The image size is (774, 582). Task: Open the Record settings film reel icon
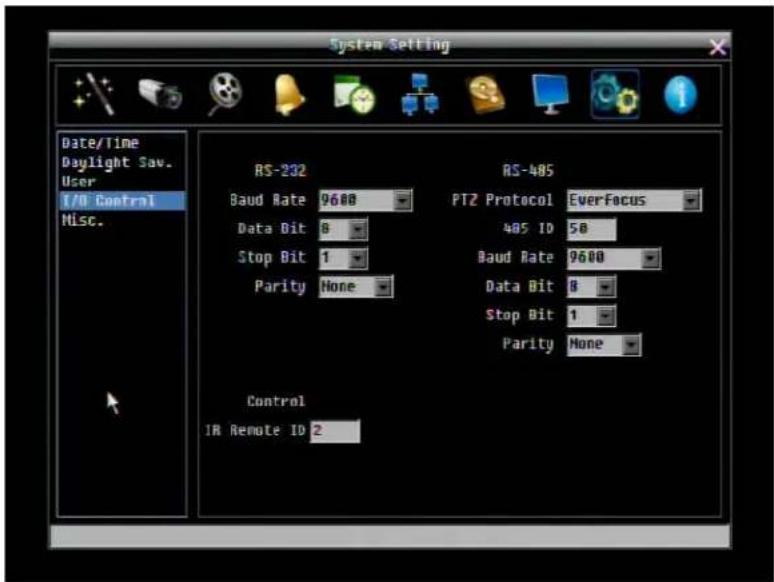(225, 94)
